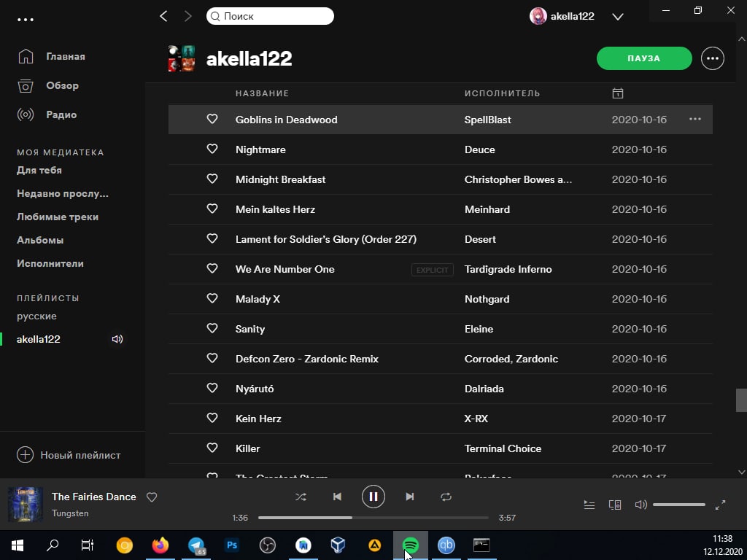Open options dots for Goblins in Deadwood row
This screenshot has width=747, height=560.
(695, 119)
